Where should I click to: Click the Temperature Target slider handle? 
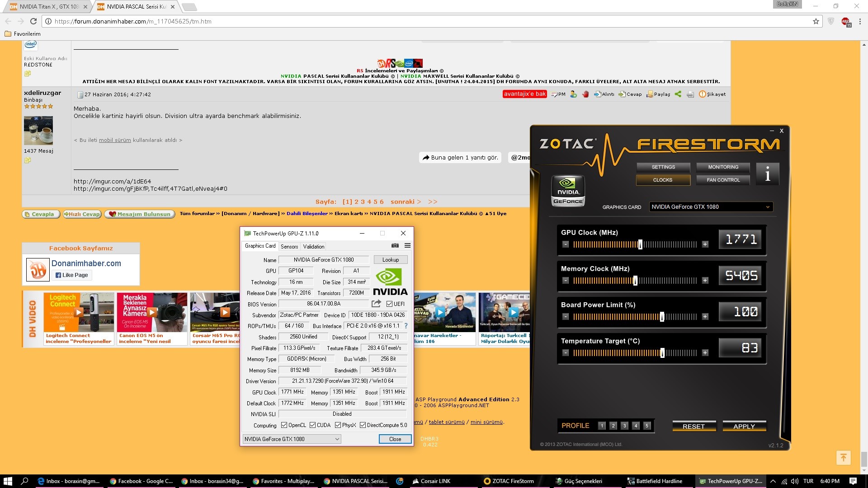click(662, 353)
